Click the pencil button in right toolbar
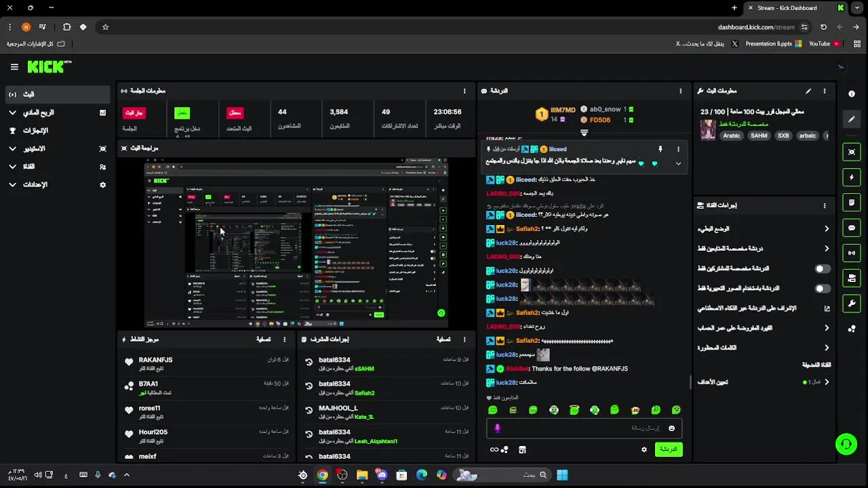The height and width of the screenshot is (488, 868). tap(852, 119)
